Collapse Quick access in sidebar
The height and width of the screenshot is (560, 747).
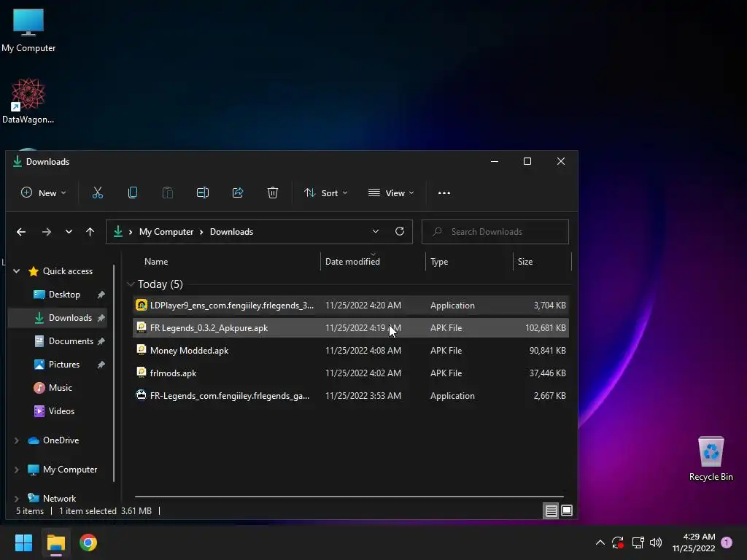point(17,271)
